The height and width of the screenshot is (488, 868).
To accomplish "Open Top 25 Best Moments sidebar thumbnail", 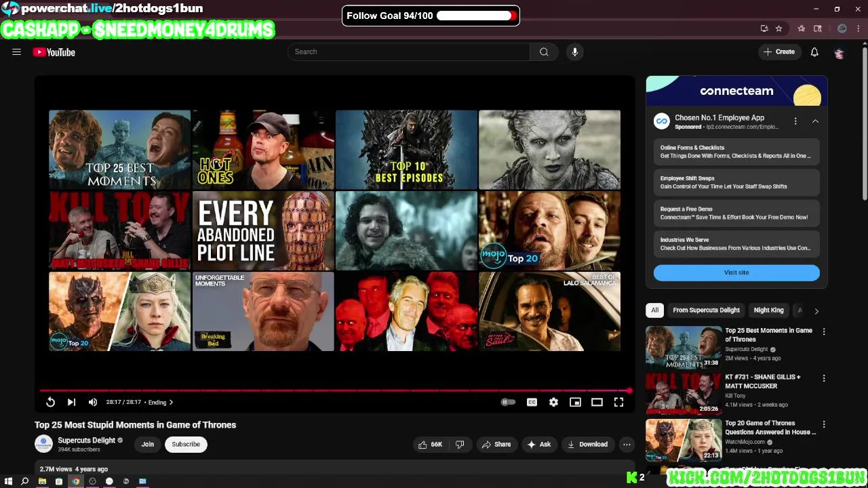I will 684,347.
